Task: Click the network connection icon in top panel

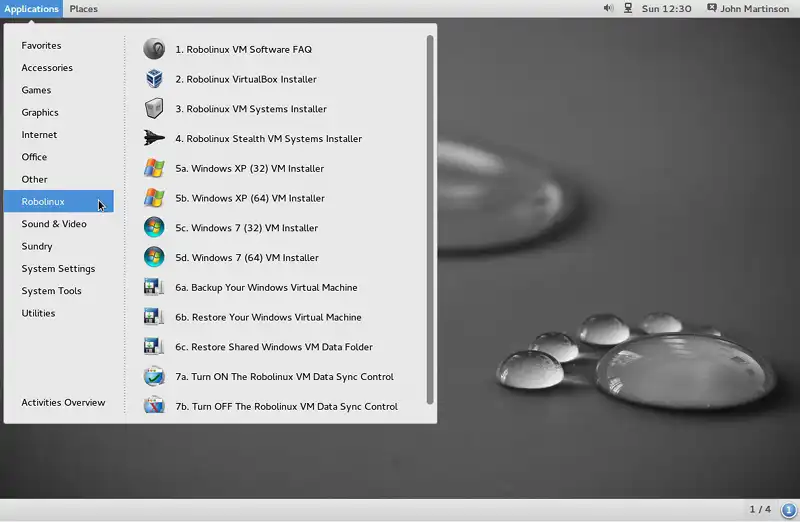Action: (628, 8)
